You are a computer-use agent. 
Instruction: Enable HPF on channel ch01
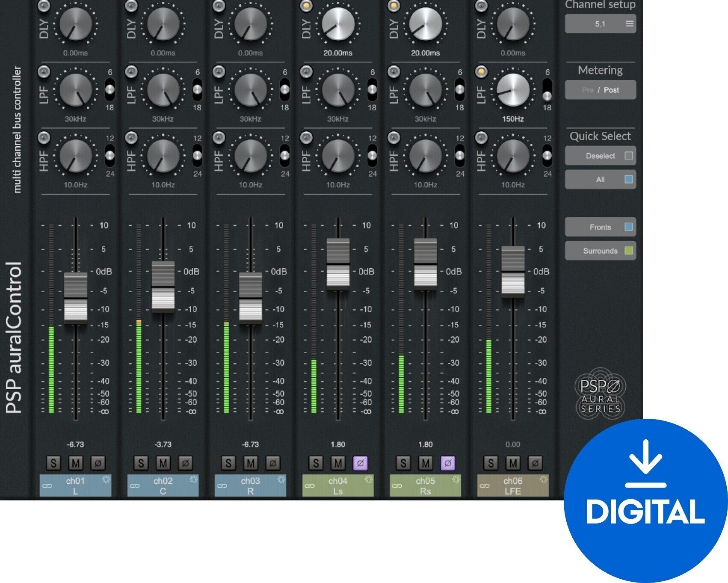click(x=44, y=137)
